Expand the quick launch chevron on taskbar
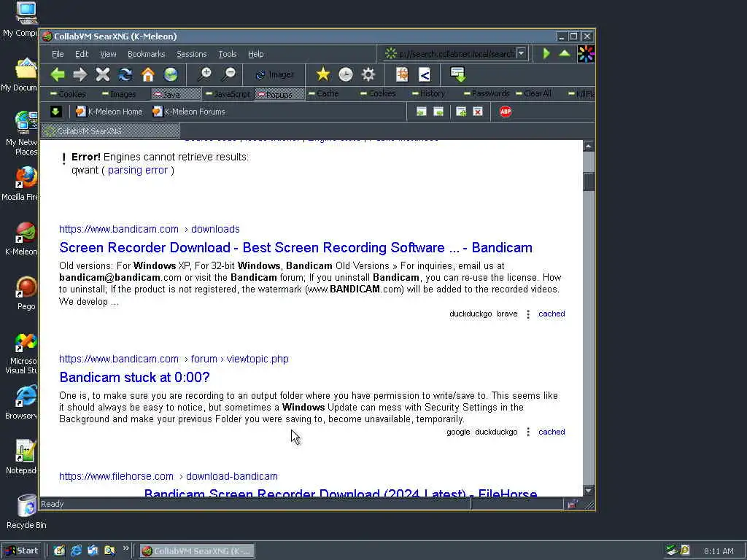The width and height of the screenshot is (747, 560). 125,548
